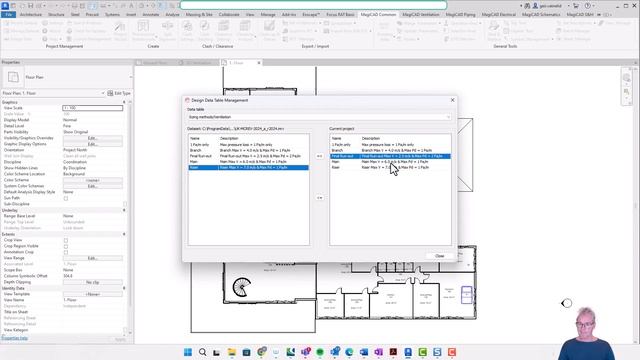This screenshot has width=640, height=360.
Task: Click the Save icon in quick access toolbar
Action: pos(30,6)
